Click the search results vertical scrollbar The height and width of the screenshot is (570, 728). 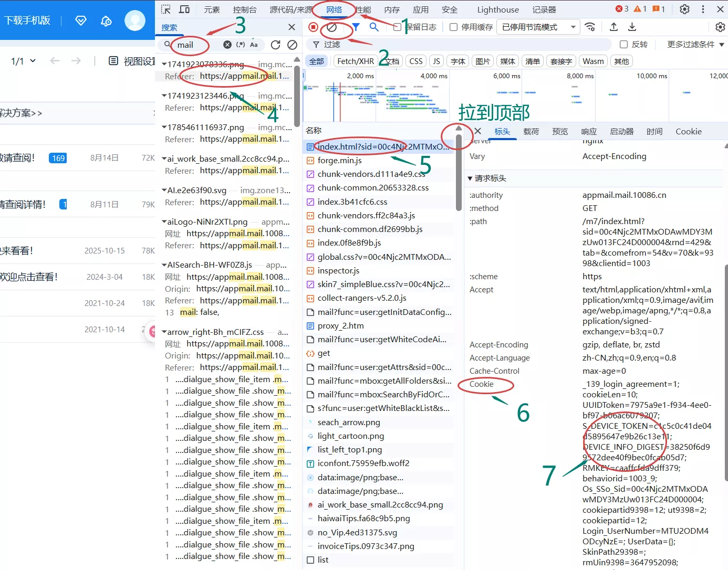click(x=297, y=97)
